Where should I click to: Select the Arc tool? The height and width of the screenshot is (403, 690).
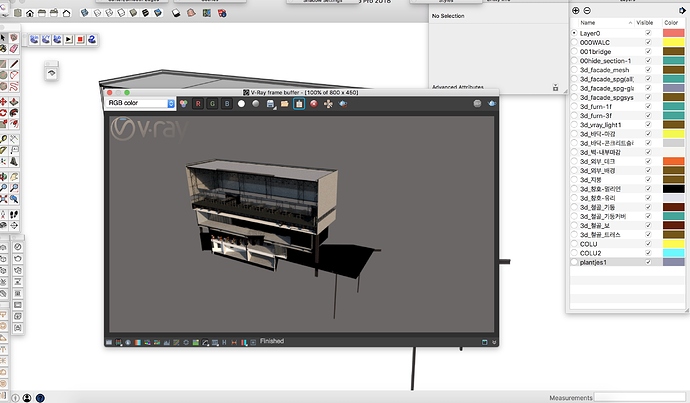(14, 75)
